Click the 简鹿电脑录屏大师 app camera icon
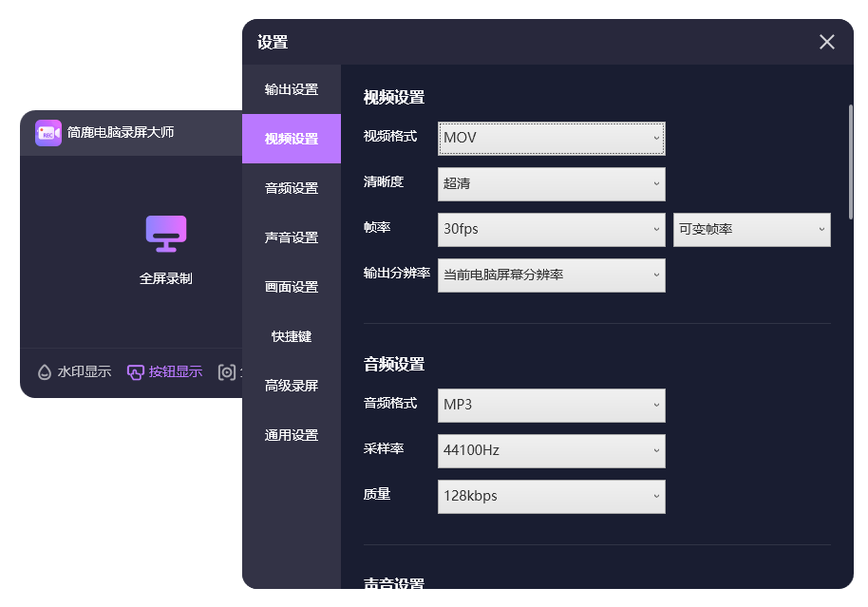 [47, 133]
